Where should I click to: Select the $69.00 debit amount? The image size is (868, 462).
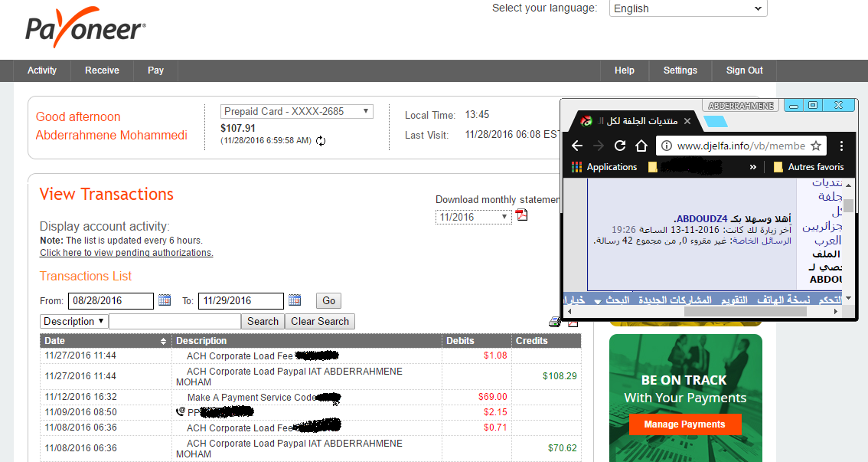(x=493, y=397)
